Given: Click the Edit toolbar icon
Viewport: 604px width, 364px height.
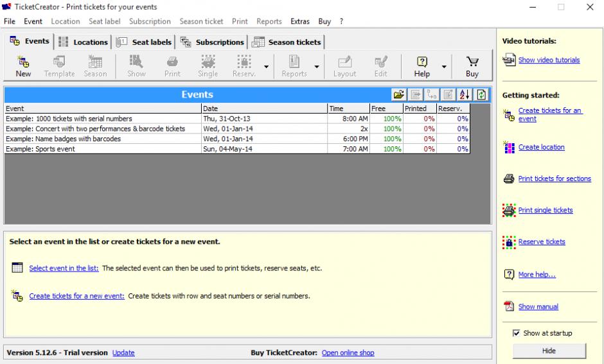Looking at the screenshot, I should click(381, 62).
